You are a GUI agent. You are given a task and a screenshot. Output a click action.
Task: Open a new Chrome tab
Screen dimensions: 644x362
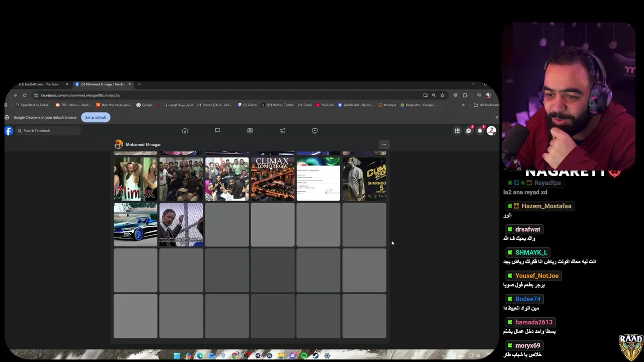tap(139, 84)
